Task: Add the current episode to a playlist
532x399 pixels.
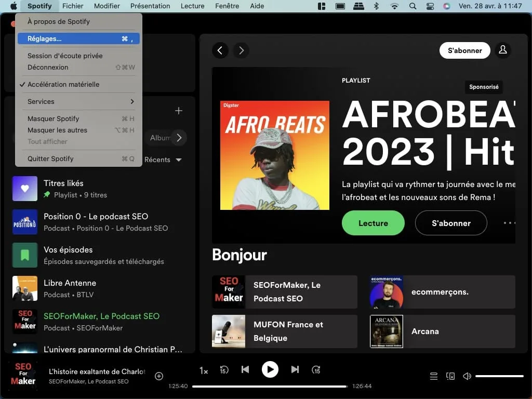Action: coord(159,375)
